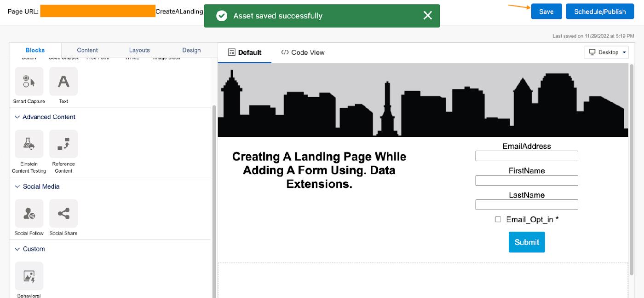The width and height of the screenshot is (644, 298).
Task: Select the Text block icon
Action: 63,82
